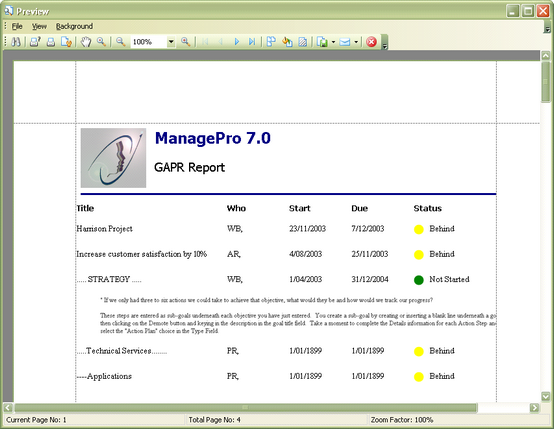The height and width of the screenshot is (429, 554).
Task: Open the View menu
Action: pos(39,26)
